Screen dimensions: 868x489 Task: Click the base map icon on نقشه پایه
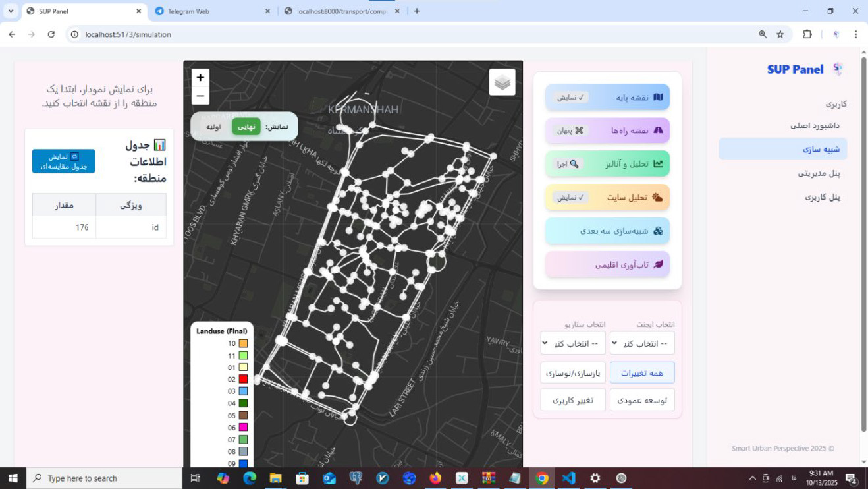(658, 98)
